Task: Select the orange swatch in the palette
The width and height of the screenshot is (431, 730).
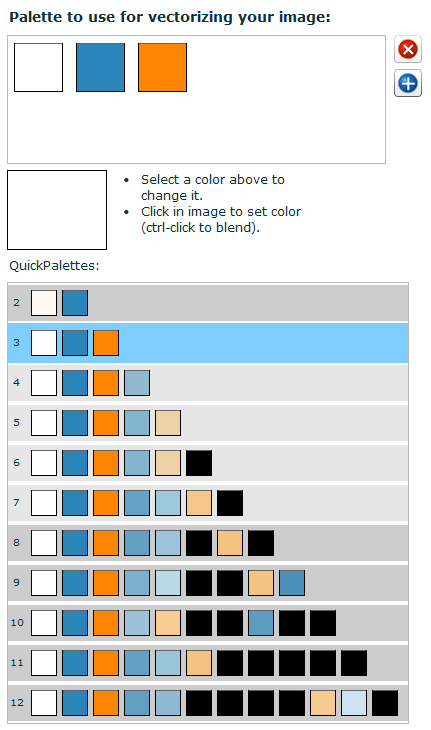Action: (x=162, y=68)
